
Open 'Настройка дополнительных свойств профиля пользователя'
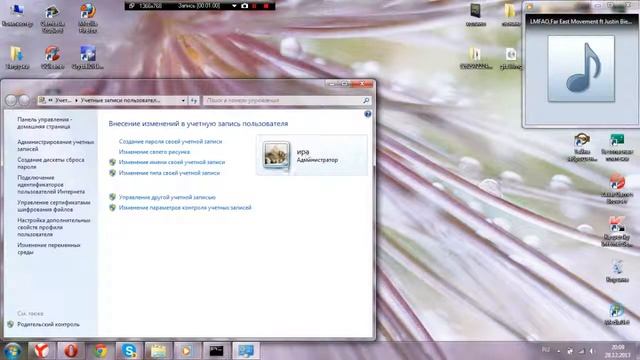point(53,227)
